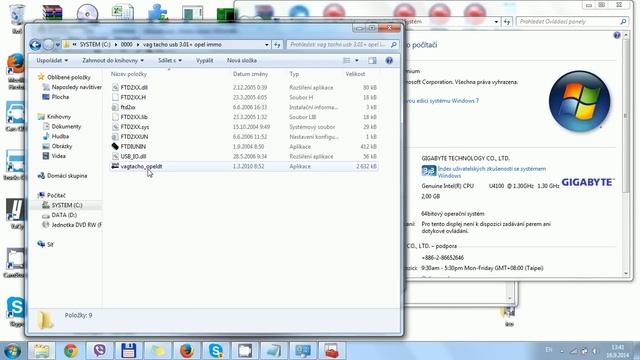The image size is (640, 360).
Task: Open Recycle Bin on desktop
Action: click(x=17, y=18)
